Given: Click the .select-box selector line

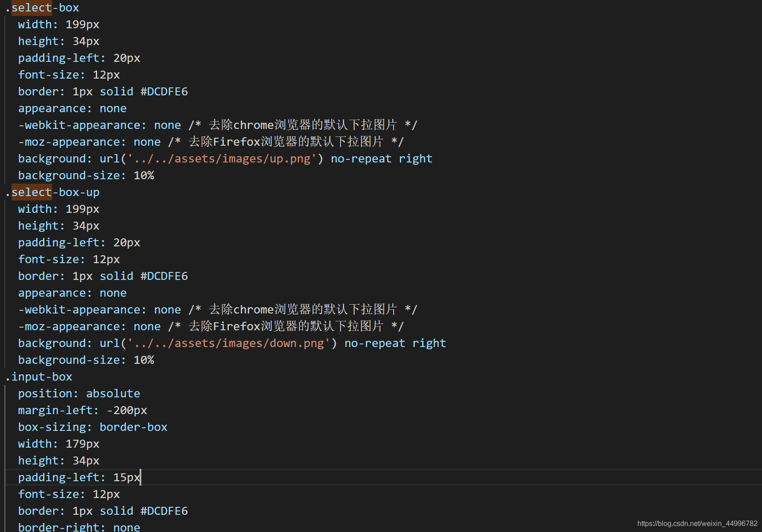Looking at the screenshot, I should [x=42, y=8].
